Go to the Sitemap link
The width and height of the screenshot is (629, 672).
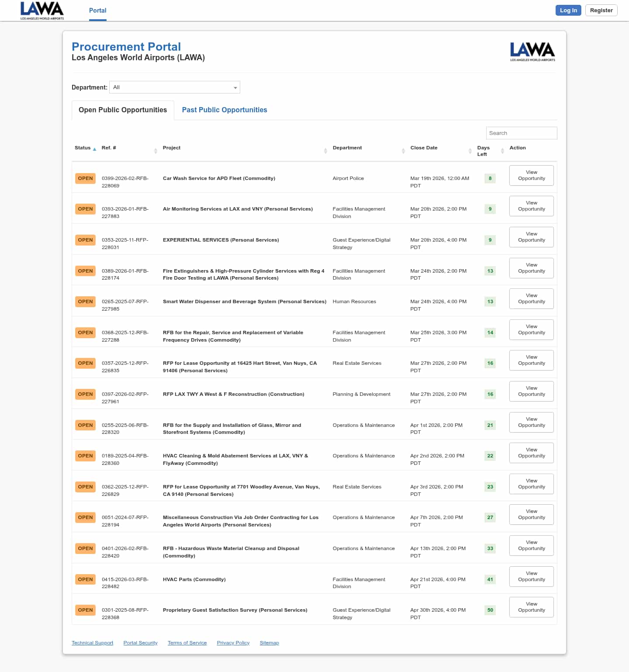point(269,643)
